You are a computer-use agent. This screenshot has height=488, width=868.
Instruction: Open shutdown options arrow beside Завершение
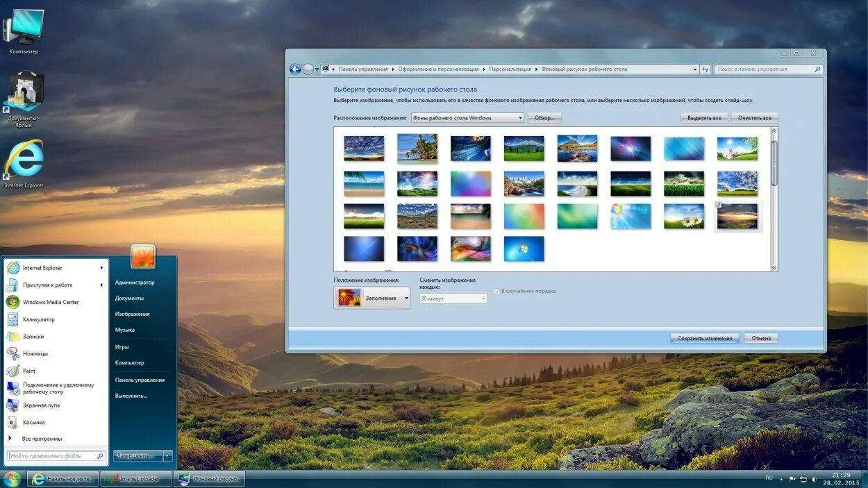click(x=167, y=456)
